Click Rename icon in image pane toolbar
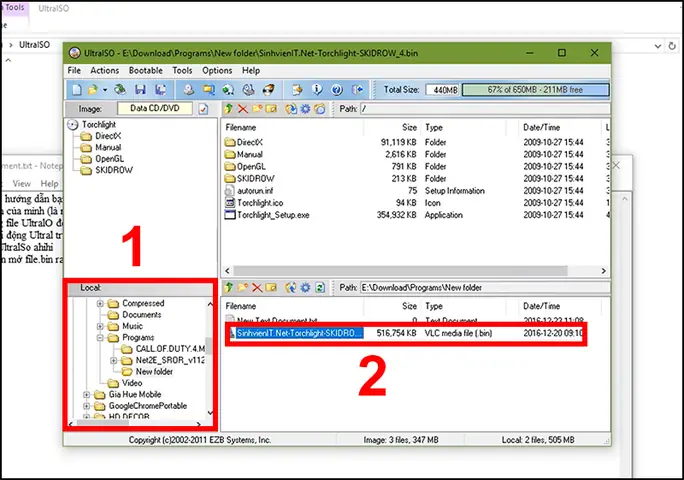The image size is (684, 480). (271, 109)
